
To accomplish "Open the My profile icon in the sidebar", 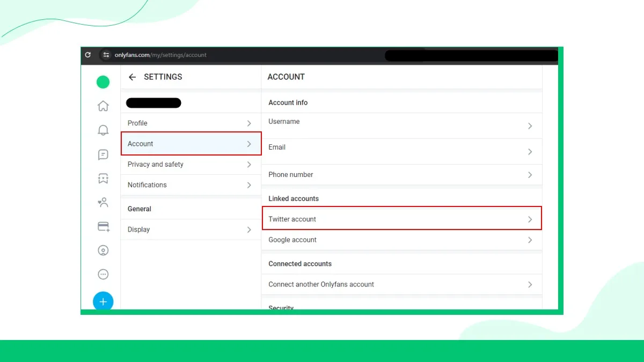I will point(103,250).
